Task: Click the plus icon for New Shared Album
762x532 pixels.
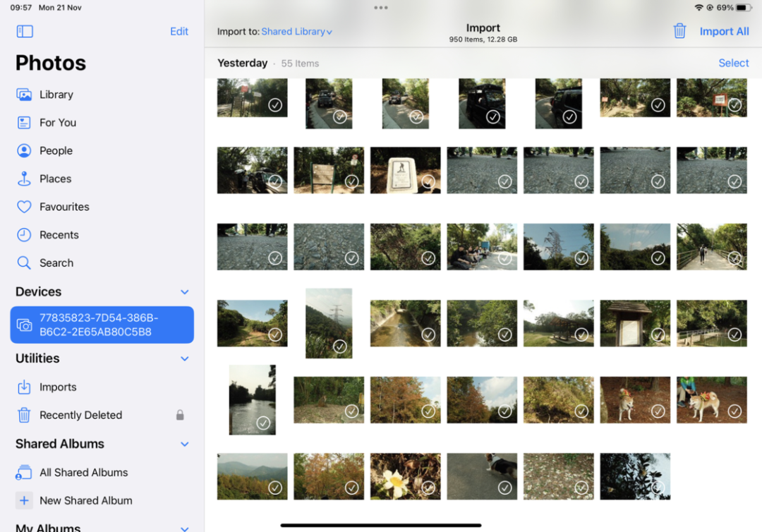Action: [x=25, y=500]
